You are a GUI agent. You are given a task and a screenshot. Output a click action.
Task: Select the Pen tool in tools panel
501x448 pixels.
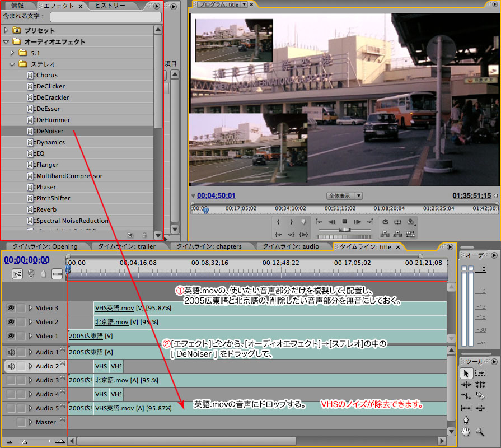pyautogui.click(x=466, y=419)
